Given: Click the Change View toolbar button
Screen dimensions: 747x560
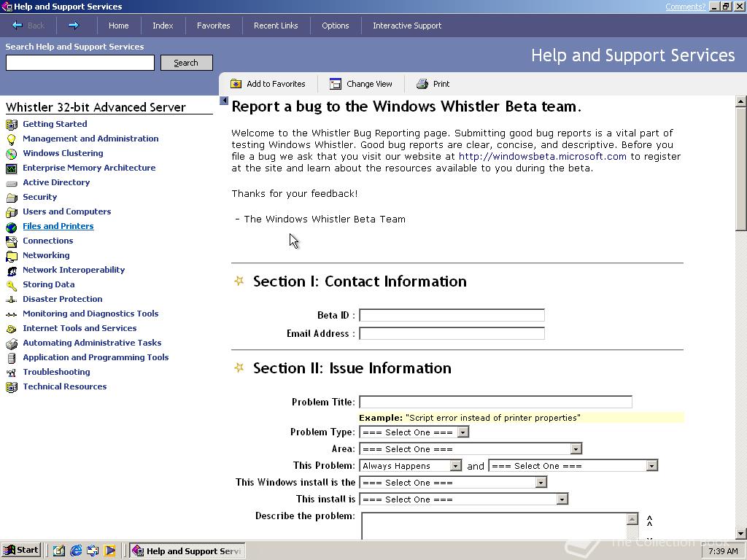Looking at the screenshot, I should (361, 84).
